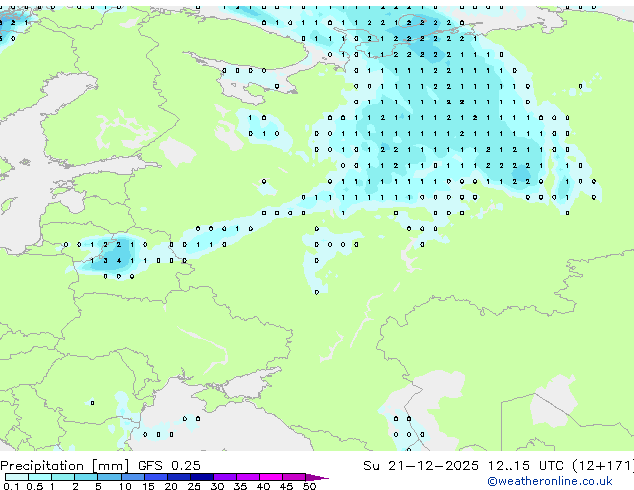The width and height of the screenshot is (634, 490).
Task: Select the 'Precipitation [mm] GFS 0.25' title text
Action: [100, 466]
